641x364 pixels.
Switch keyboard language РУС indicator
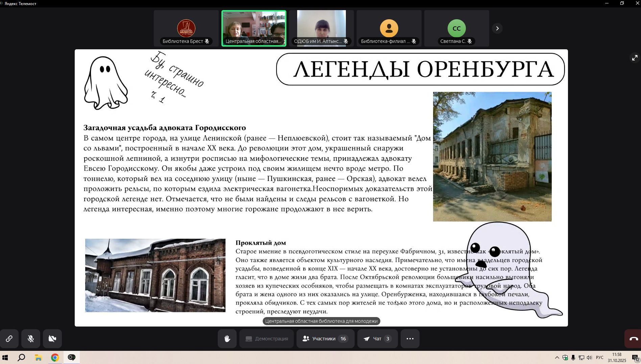(599, 358)
